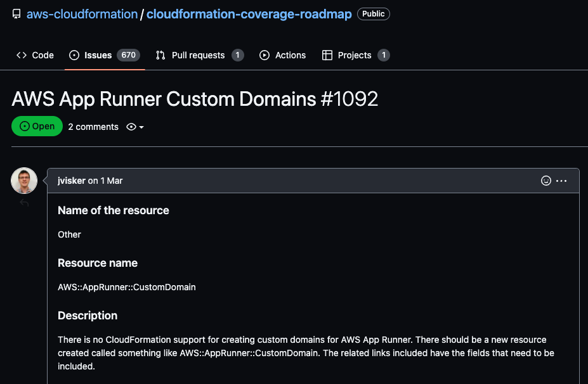The image size is (588, 384).
Task: Select the Code tab's angle brackets icon
Action: pos(21,55)
